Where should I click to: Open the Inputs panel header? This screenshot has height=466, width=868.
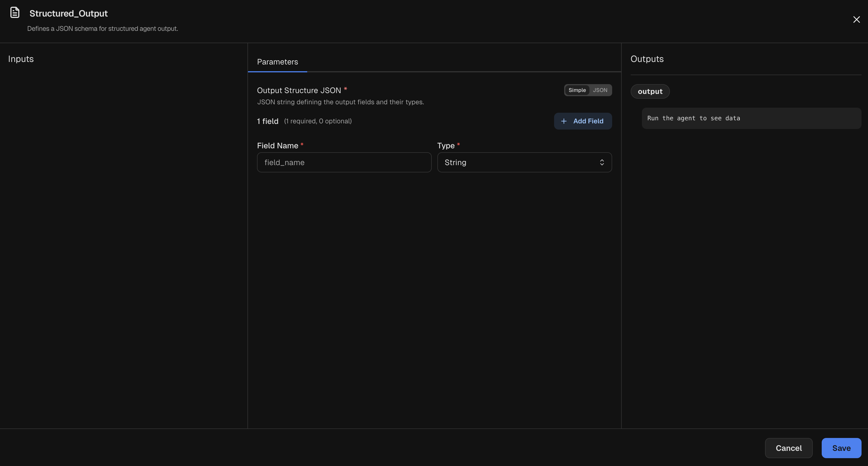pyautogui.click(x=21, y=59)
